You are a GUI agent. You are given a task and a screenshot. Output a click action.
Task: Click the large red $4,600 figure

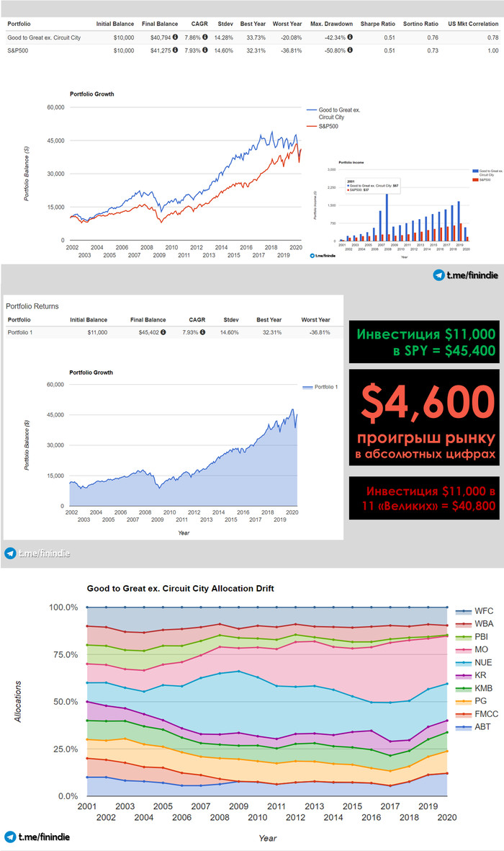[x=428, y=403]
